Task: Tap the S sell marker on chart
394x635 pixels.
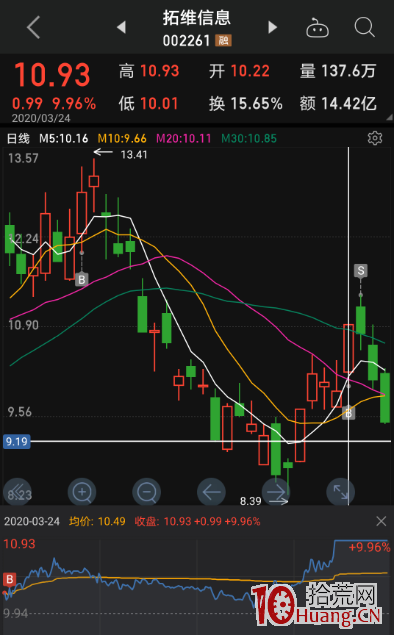Action: pos(360,271)
